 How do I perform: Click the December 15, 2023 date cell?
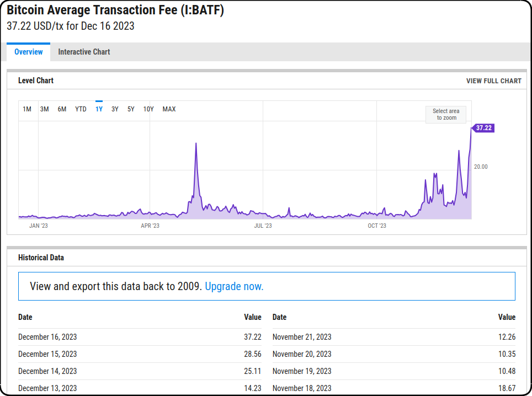click(x=47, y=354)
